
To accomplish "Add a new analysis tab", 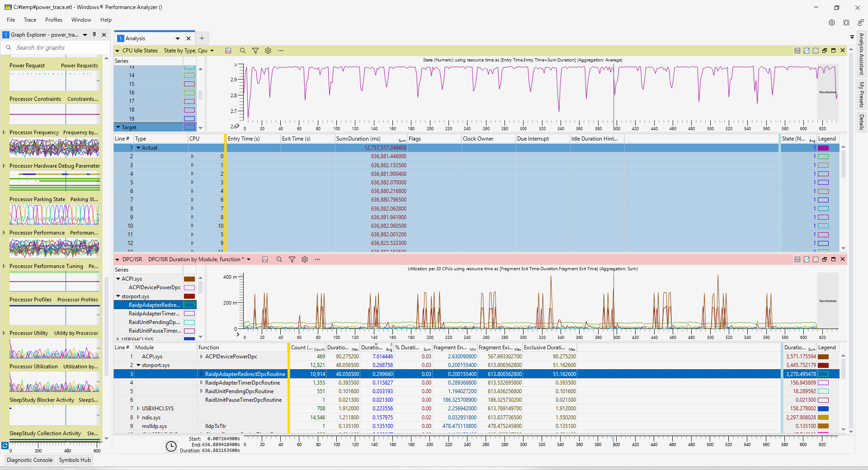I will pyautogui.click(x=202, y=38).
